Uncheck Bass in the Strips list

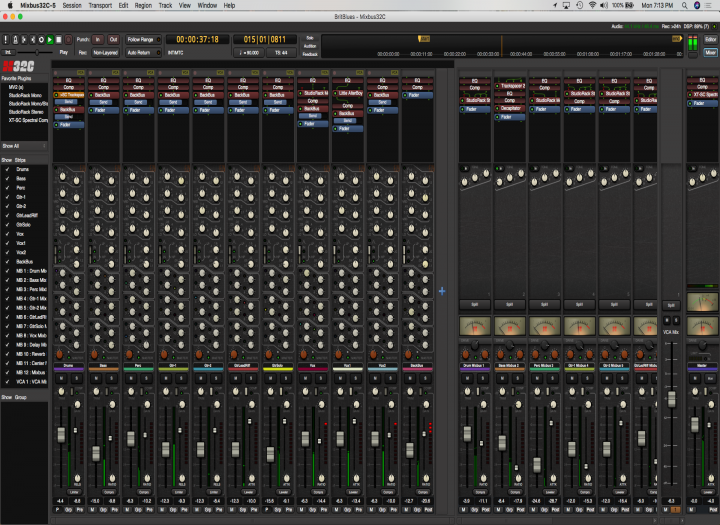7,178
